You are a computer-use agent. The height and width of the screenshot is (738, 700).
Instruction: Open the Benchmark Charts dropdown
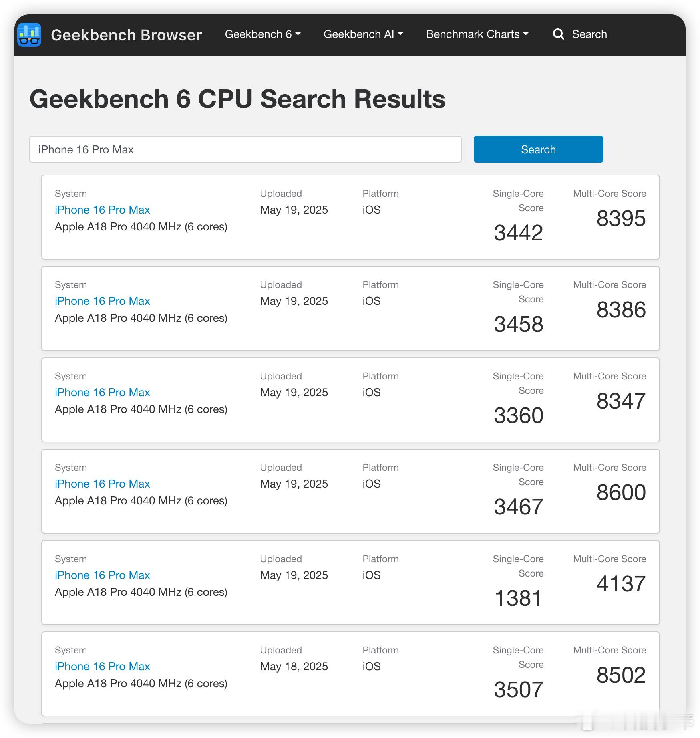[x=477, y=34]
